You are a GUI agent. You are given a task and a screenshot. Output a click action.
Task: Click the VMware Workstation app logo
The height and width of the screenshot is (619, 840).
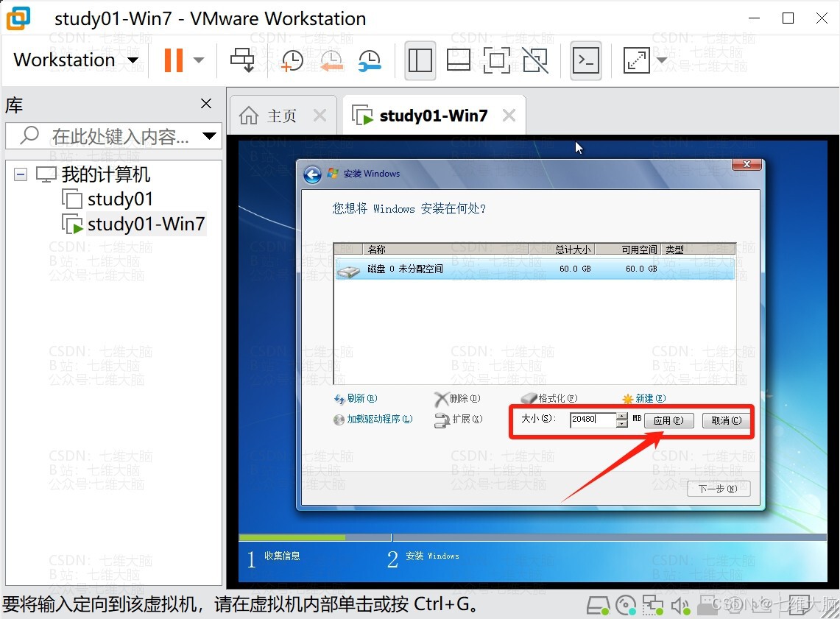pos(18,18)
